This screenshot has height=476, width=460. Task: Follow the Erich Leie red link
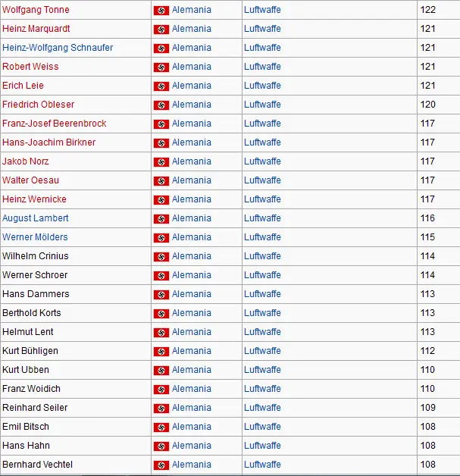pyautogui.click(x=23, y=86)
